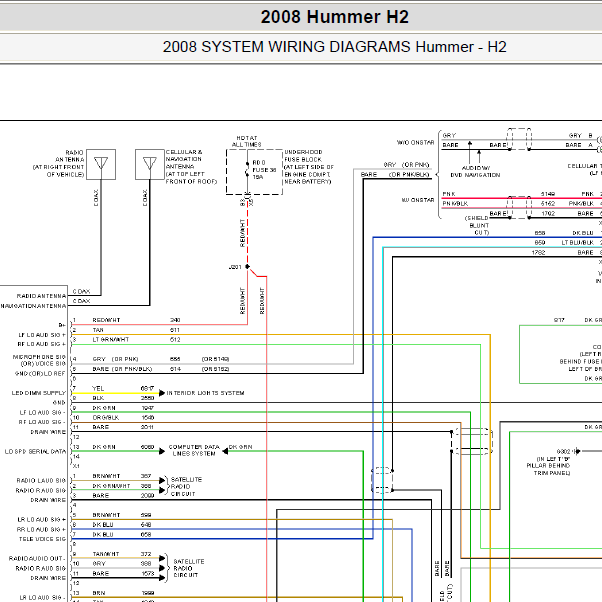Click "(IN LEFT 'B' PILLAR BEHIND TRIM PANEL)" note
Screen dimensions: 602x602
click(548, 466)
